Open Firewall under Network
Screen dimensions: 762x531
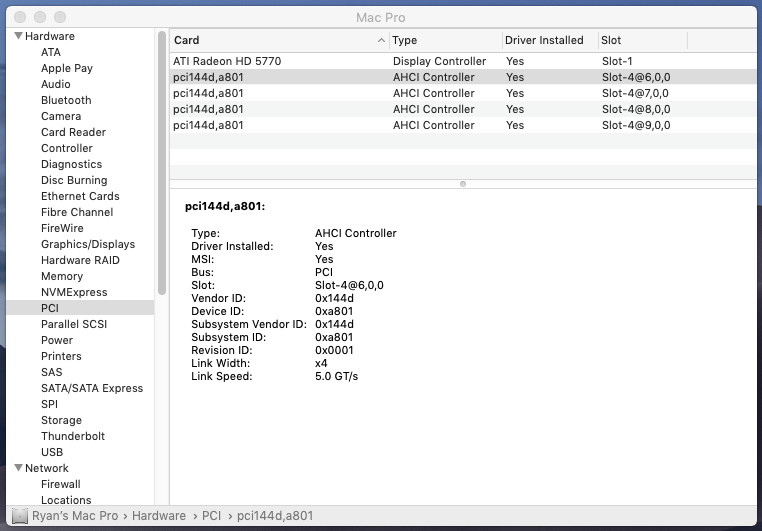click(x=60, y=484)
